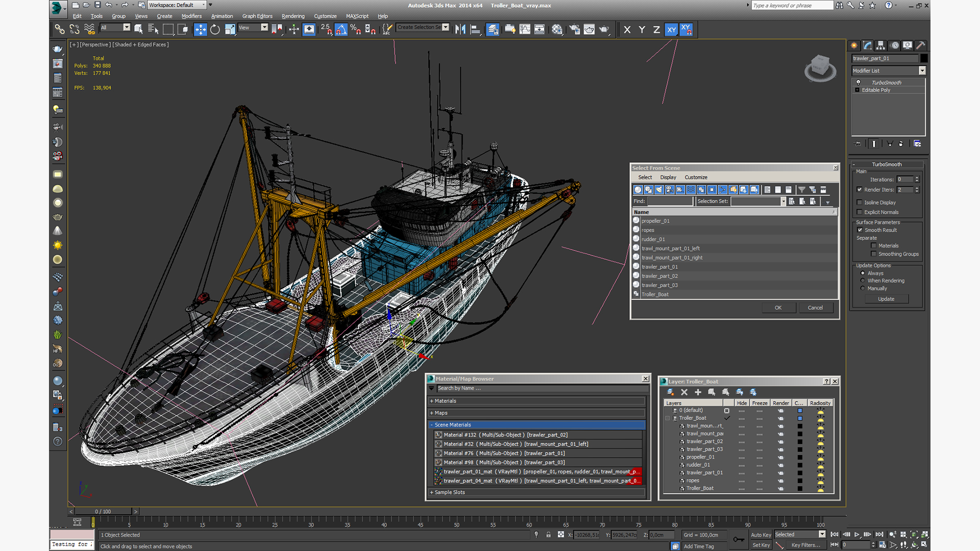This screenshot has width=980, height=551.
Task: Enable the Explicit Normals checkbox
Action: pyautogui.click(x=860, y=212)
